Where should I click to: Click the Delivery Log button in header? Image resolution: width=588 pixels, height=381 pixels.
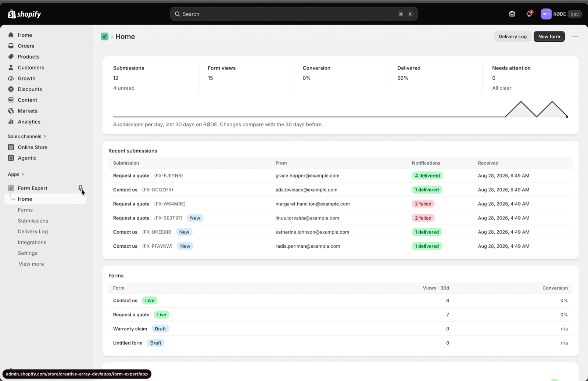pyautogui.click(x=512, y=36)
